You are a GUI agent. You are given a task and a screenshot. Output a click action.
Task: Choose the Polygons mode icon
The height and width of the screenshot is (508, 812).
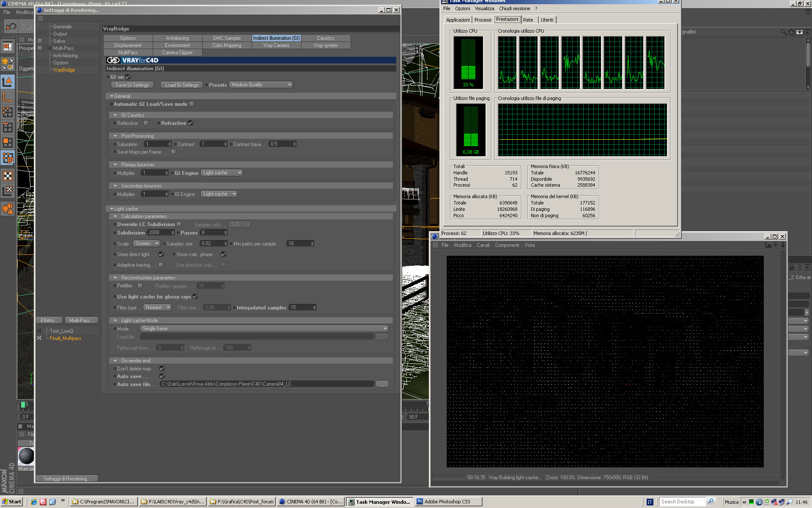tap(8, 143)
